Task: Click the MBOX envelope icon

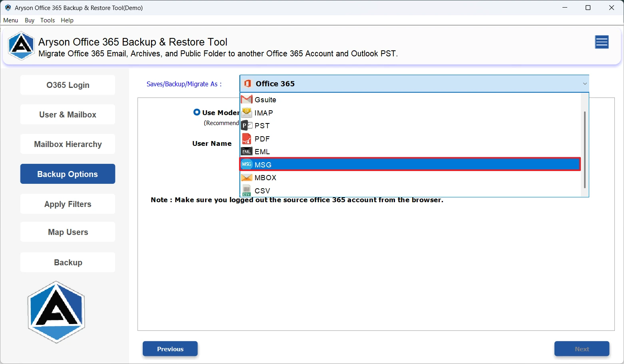Action: (x=247, y=177)
